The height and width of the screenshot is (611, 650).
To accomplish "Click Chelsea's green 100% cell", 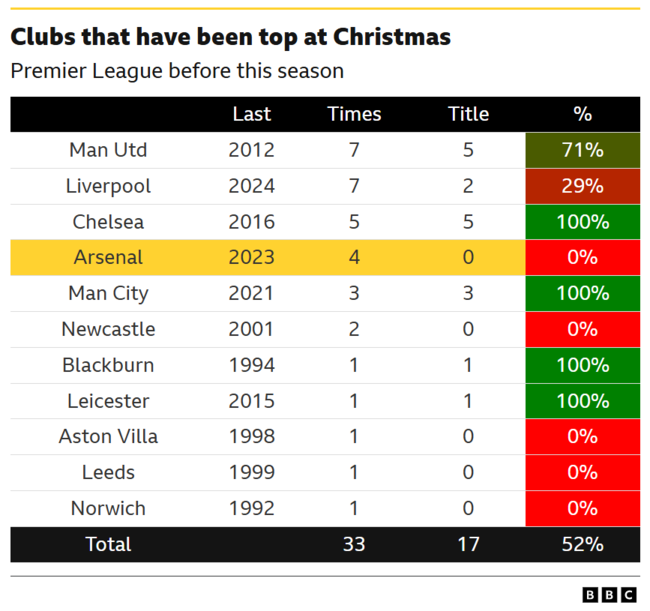I will point(582,222).
